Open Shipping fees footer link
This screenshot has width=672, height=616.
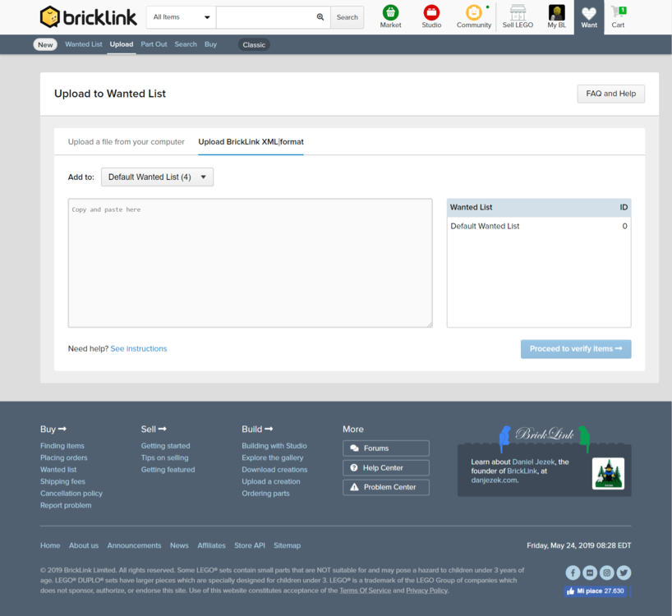tap(62, 481)
